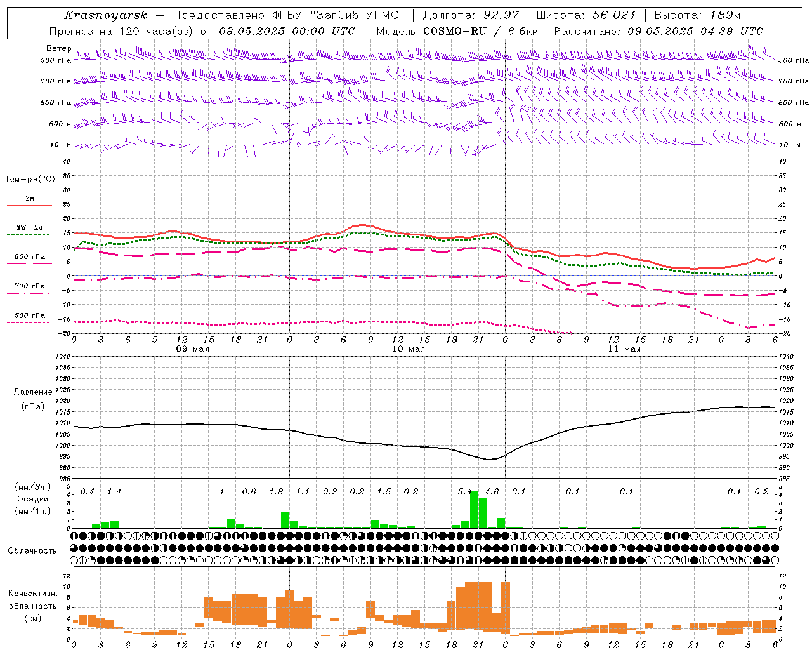
Task: Click the 1.8 precipitation value
Action: tap(276, 492)
